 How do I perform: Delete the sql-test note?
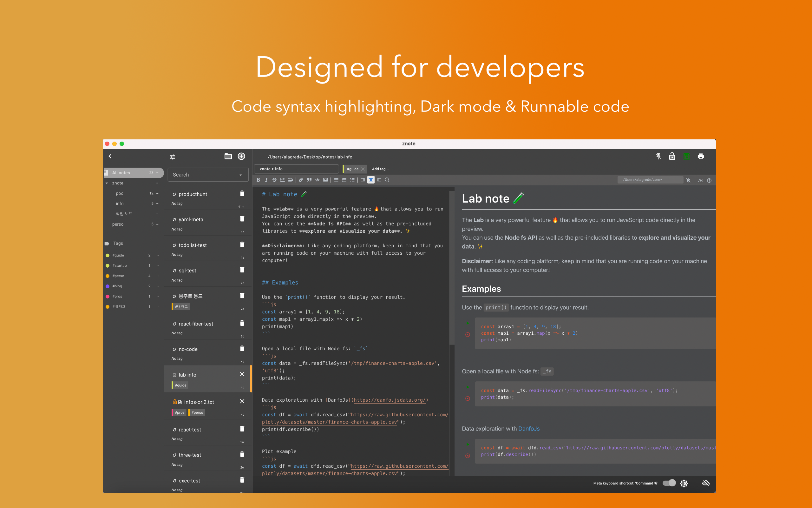(242, 270)
